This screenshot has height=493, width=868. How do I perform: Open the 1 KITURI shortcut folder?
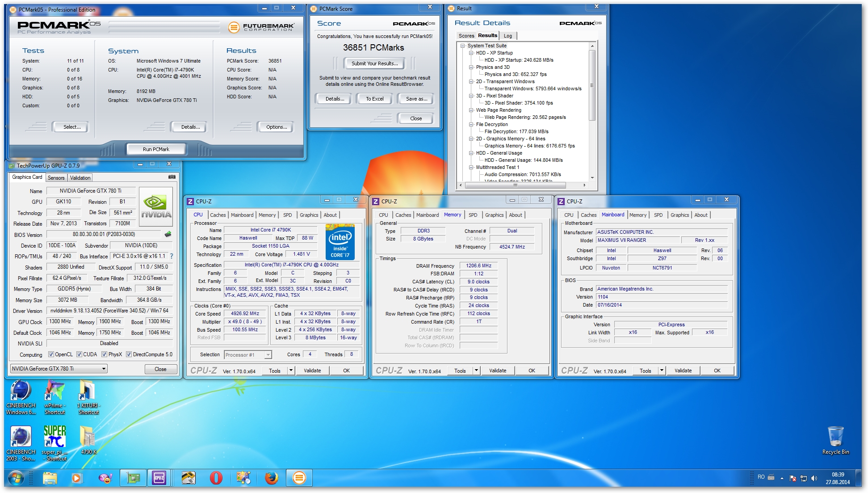88,397
